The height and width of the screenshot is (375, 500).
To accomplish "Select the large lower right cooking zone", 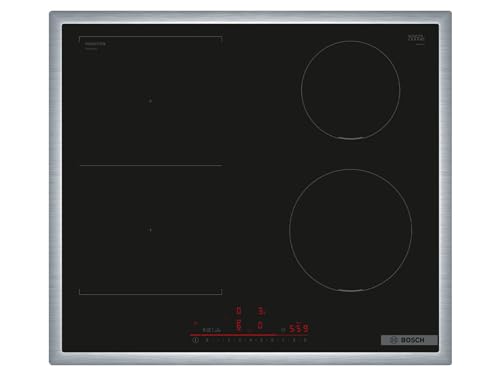I will pos(350,230).
